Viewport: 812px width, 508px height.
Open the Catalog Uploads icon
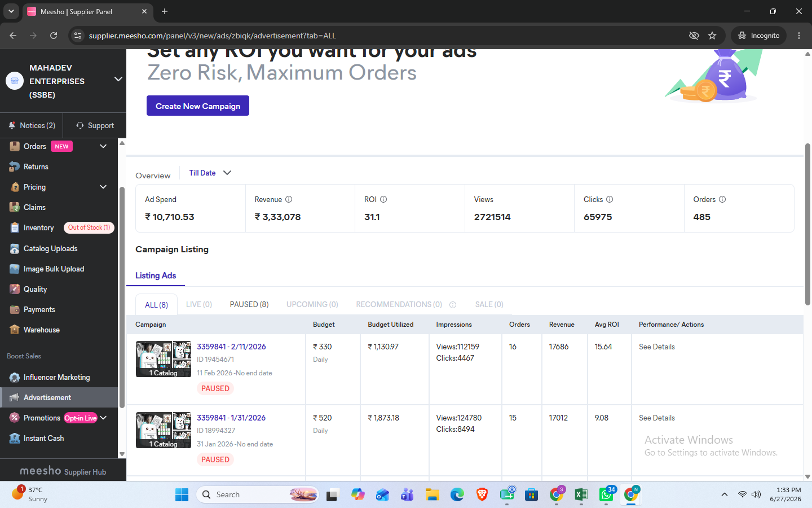15,248
